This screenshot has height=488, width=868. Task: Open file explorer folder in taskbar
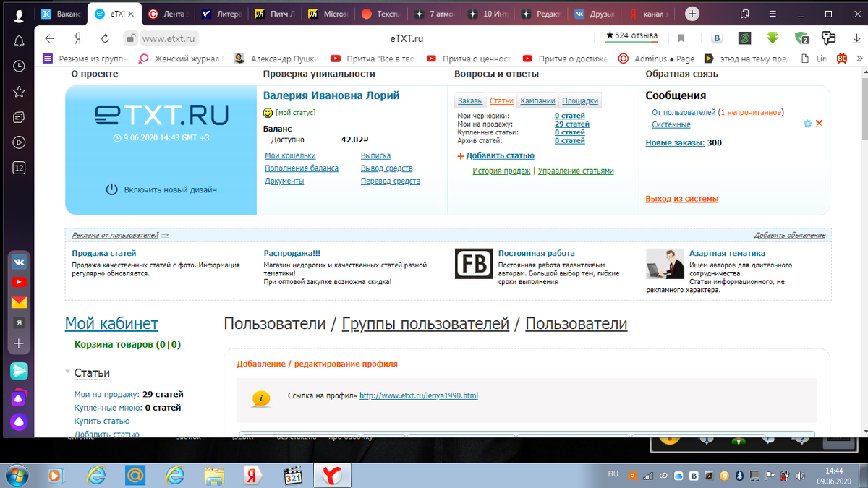(x=213, y=475)
